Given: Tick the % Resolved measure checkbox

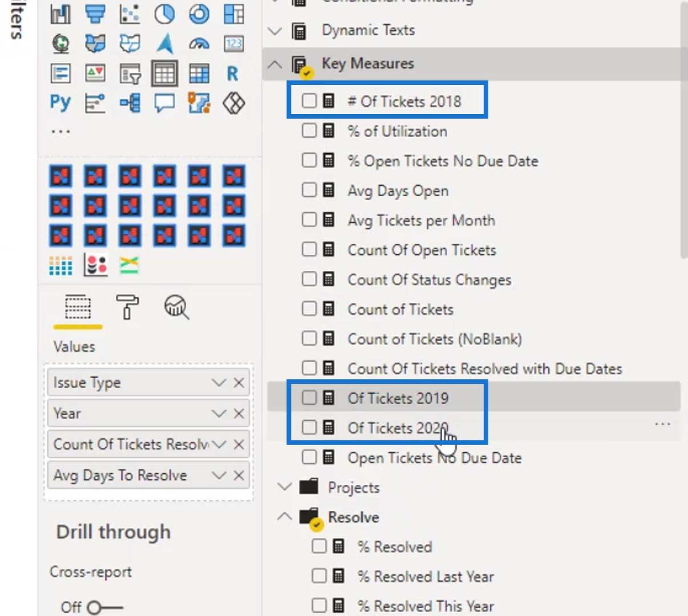Looking at the screenshot, I should coord(319,546).
